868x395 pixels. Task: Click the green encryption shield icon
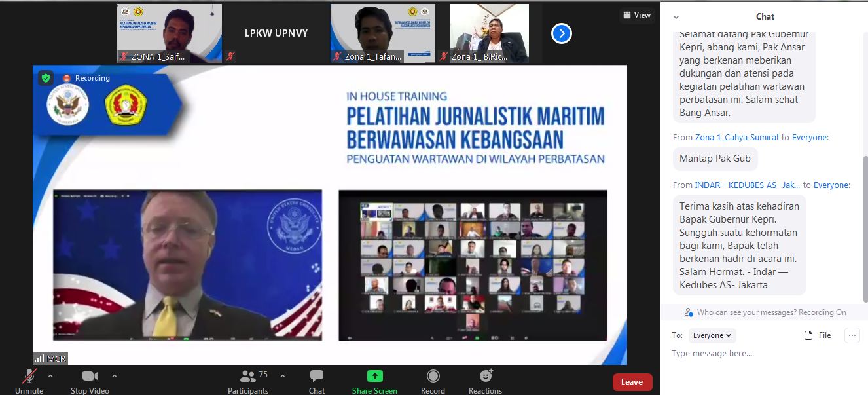tap(45, 78)
